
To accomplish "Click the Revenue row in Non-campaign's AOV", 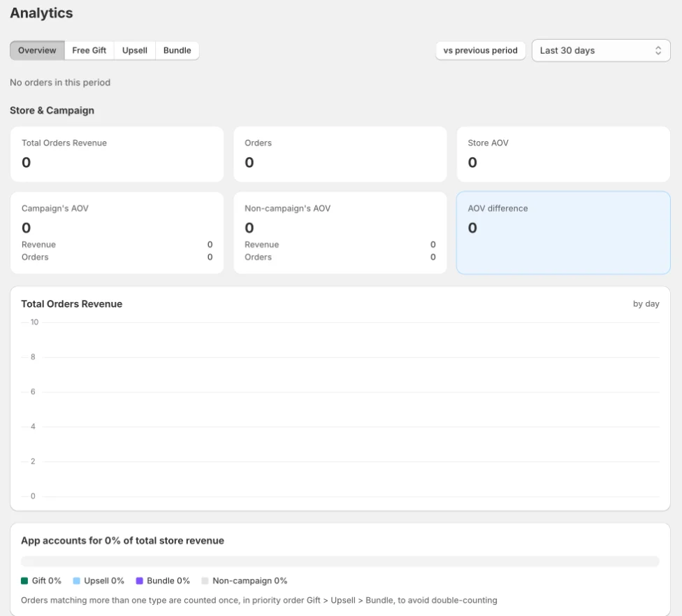I will 340,245.
